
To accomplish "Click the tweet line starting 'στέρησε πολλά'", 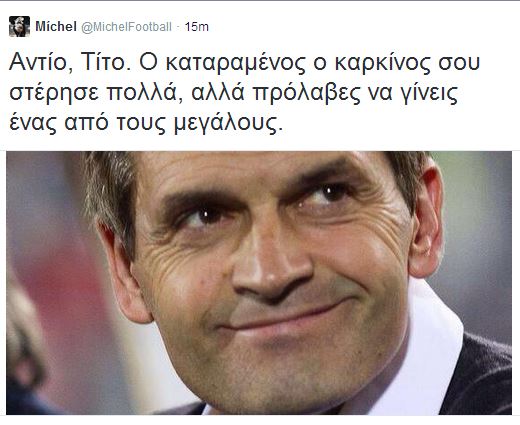I will click(x=233, y=92).
